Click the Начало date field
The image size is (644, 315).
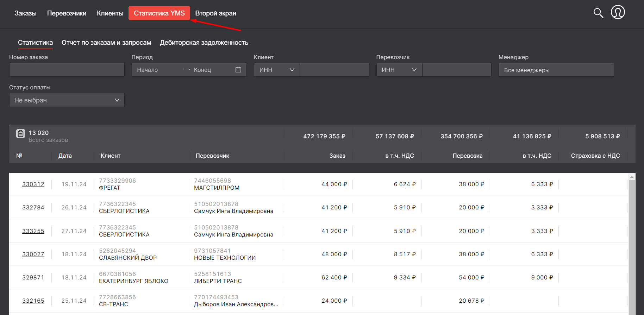[158, 70]
